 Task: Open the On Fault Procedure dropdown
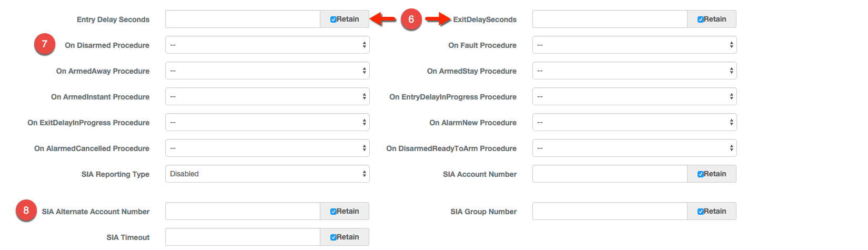pyautogui.click(x=634, y=45)
